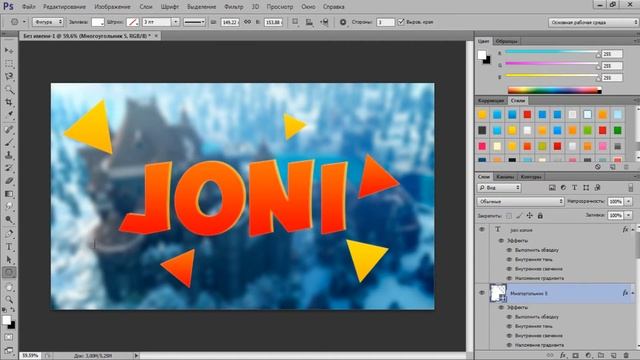Open fill percentage dropdown arrow

click(629, 216)
